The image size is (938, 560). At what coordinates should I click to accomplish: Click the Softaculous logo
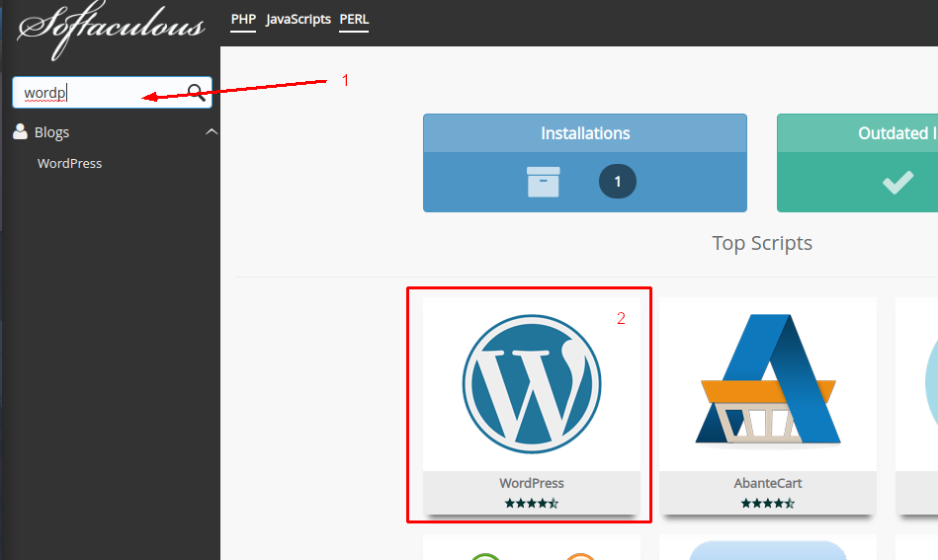(x=112, y=29)
